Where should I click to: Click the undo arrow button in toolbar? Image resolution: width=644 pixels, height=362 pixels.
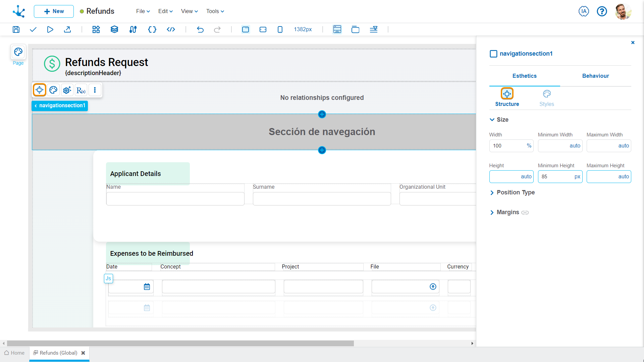200,29
